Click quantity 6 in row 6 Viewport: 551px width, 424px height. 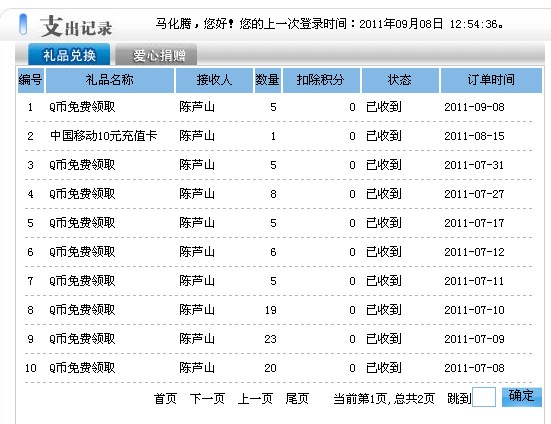click(273, 252)
